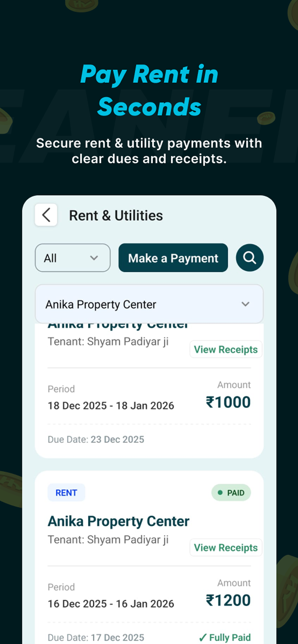Click the Pay Rent in Seconds headline
Image resolution: width=298 pixels, height=644 pixels.
[x=149, y=90]
